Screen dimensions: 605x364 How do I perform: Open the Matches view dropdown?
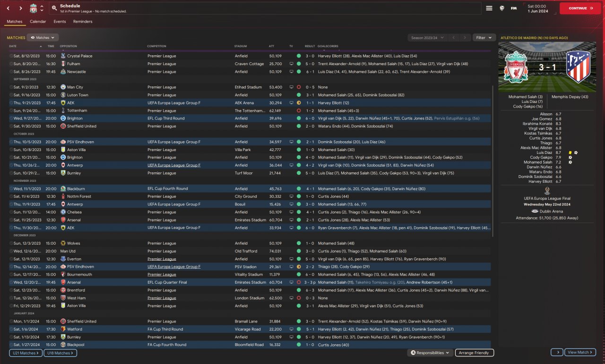point(43,37)
